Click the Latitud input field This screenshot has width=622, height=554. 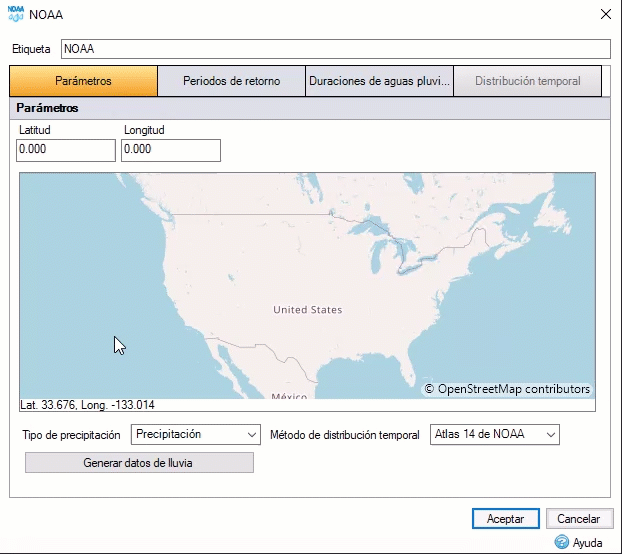66,150
